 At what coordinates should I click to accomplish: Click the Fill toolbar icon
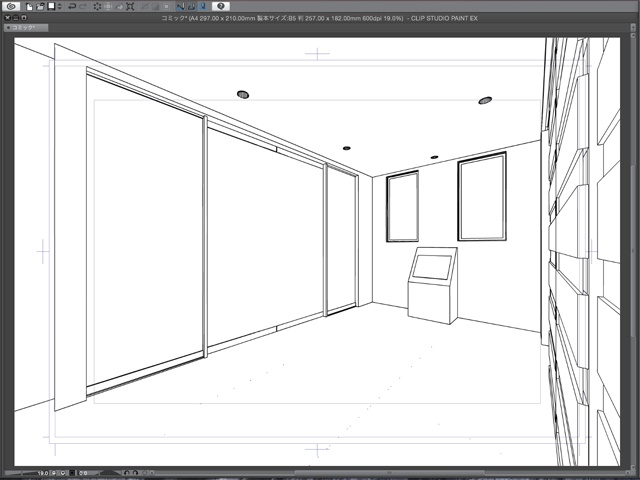coord(119,7)
